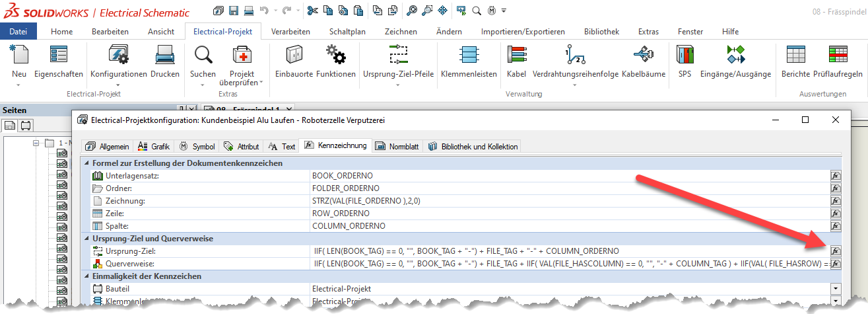Open the Neu dropdown arrow

point(19,85)
